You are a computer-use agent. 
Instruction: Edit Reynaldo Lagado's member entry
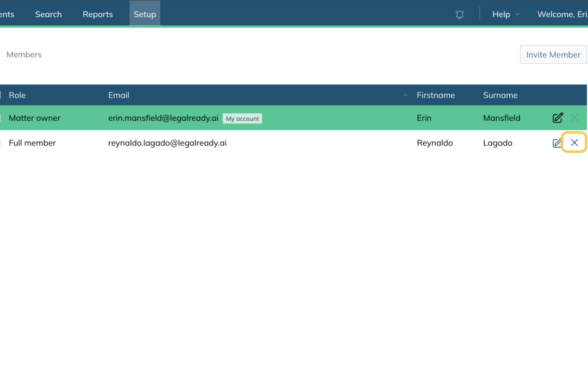coord(557,143)
